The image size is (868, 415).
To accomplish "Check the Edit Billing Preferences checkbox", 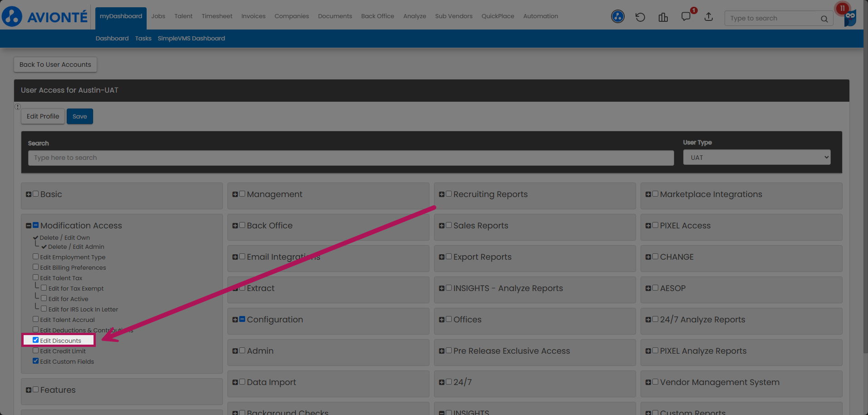I will (35, 267).
